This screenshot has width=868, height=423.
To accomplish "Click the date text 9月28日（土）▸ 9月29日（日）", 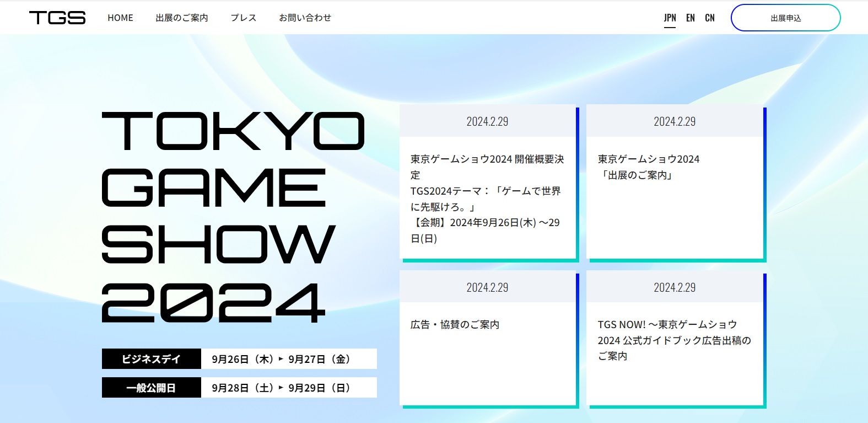I will [x=282, y=388].
